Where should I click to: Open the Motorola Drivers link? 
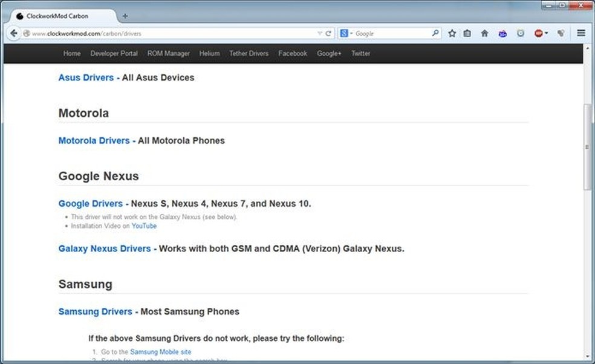(94, 140)
